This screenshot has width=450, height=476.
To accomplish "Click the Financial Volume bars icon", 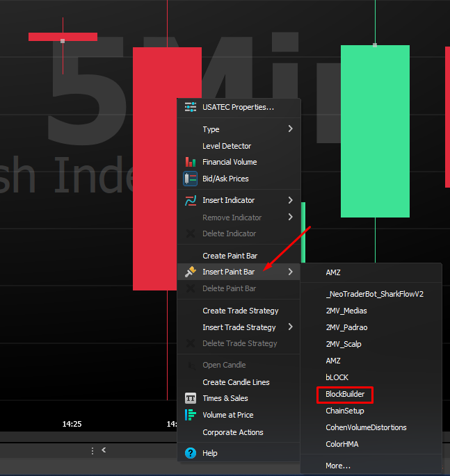I will (x=190, y=162).
